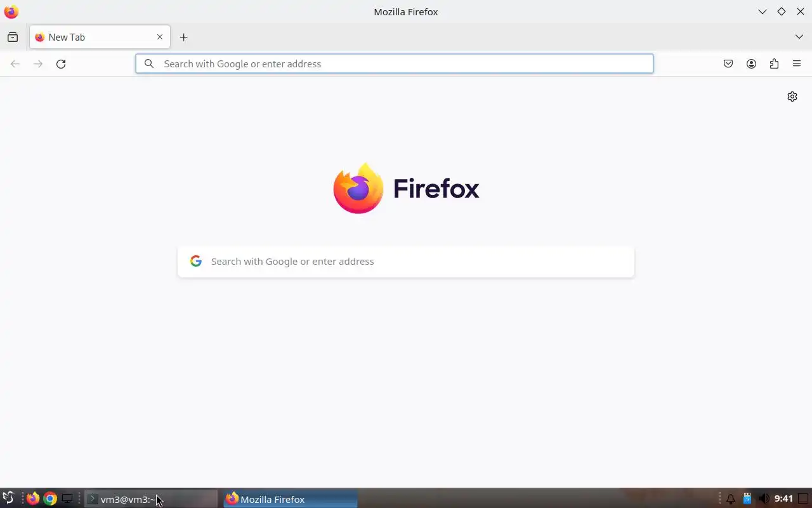The width and height of the screenshot is (812, 508).
Task: Select the New Tab tab
Action: (100, 37)
